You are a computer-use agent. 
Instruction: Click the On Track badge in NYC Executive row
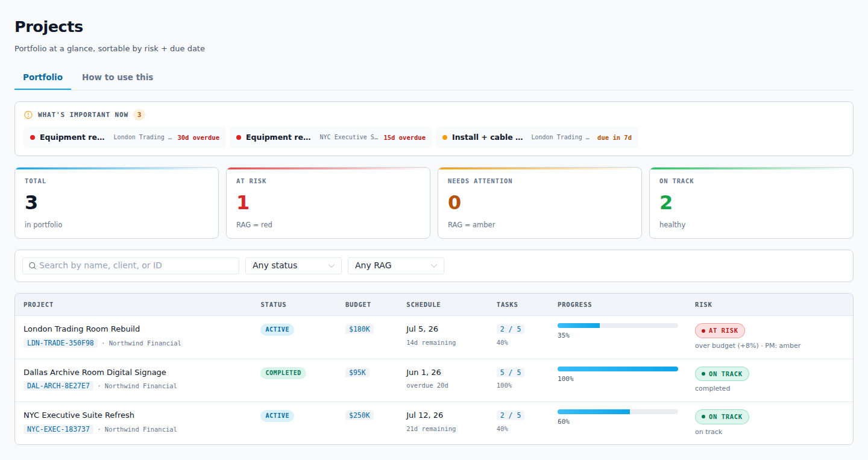(722, 417)
